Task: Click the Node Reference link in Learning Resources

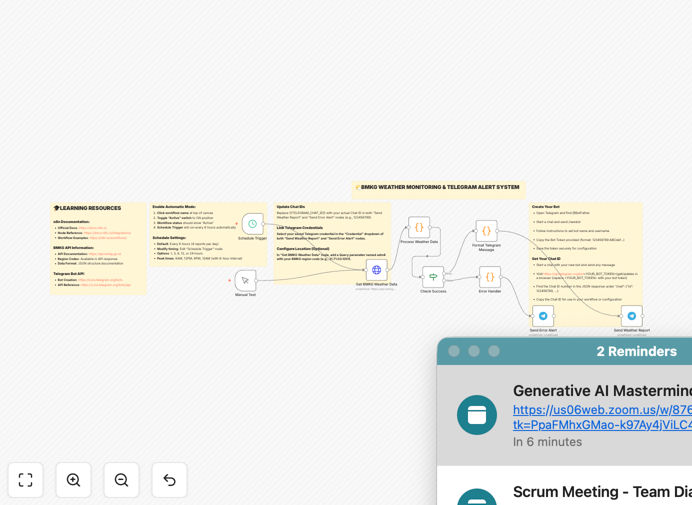Action: coord(107,233)
